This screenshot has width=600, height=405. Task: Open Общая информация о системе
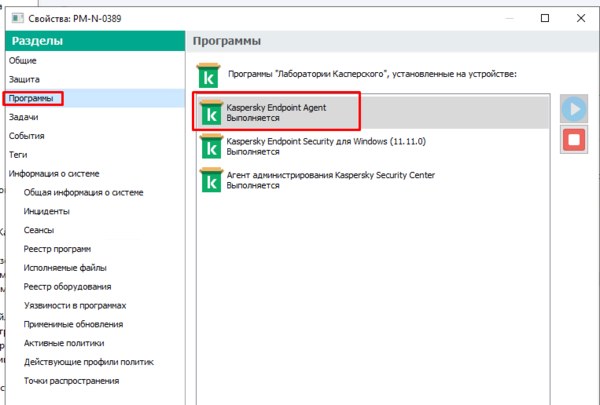[x=83, y=192]
